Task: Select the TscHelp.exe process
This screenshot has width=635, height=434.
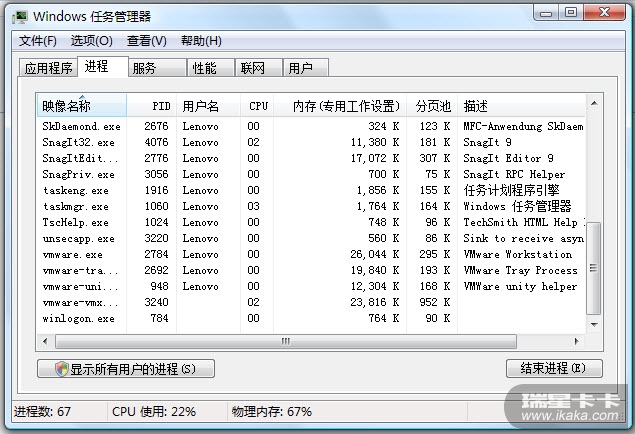Action: pyautogui.click(x=311, y=222)
